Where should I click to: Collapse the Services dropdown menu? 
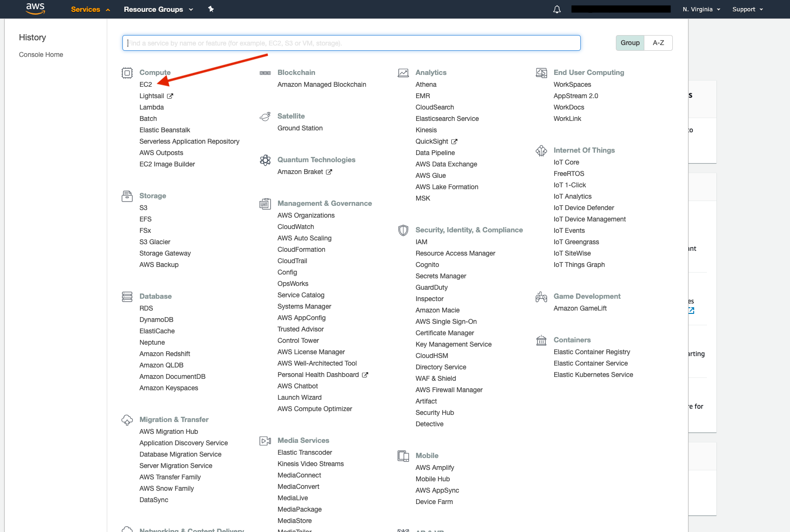90,9
